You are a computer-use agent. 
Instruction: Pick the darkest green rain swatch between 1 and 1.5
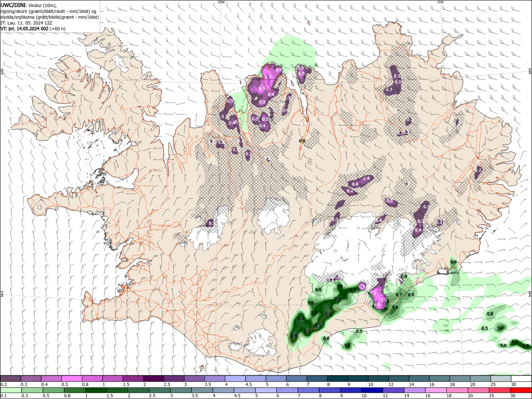[x=96, y=390]
